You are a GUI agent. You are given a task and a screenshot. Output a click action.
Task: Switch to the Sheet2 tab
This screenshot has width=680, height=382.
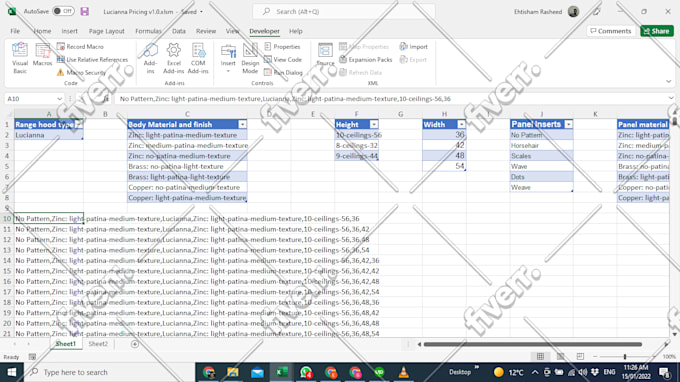[x=98, y=344]
